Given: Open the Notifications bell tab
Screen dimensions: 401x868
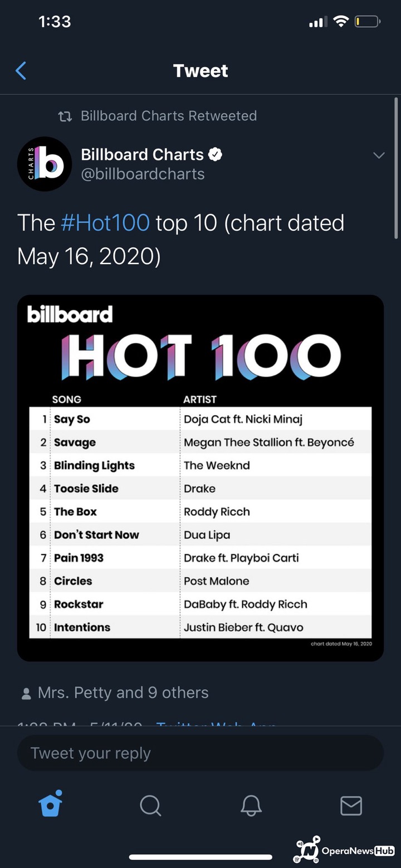Looking at the screenshot, I should click(251, 805).
